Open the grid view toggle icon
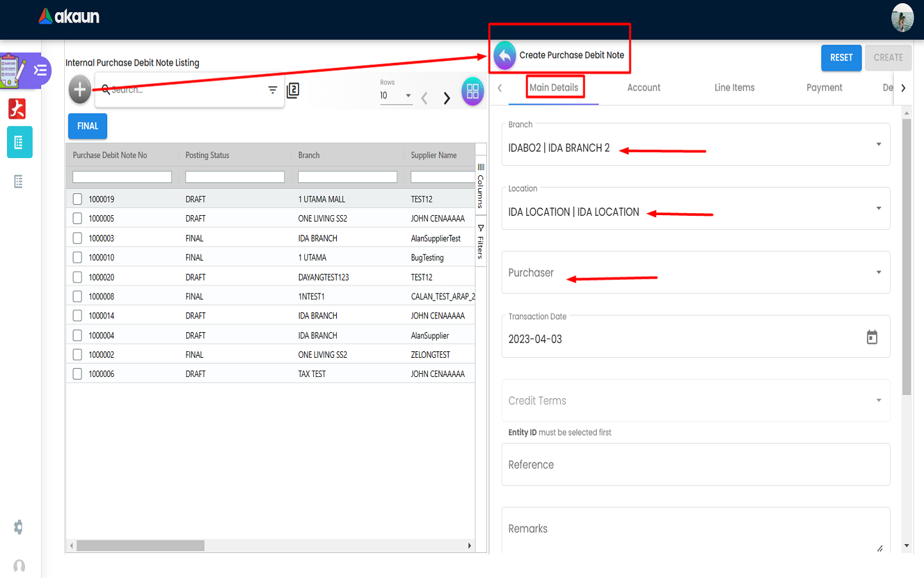Screen dimensions: 924x578 [x=472, y=91]
